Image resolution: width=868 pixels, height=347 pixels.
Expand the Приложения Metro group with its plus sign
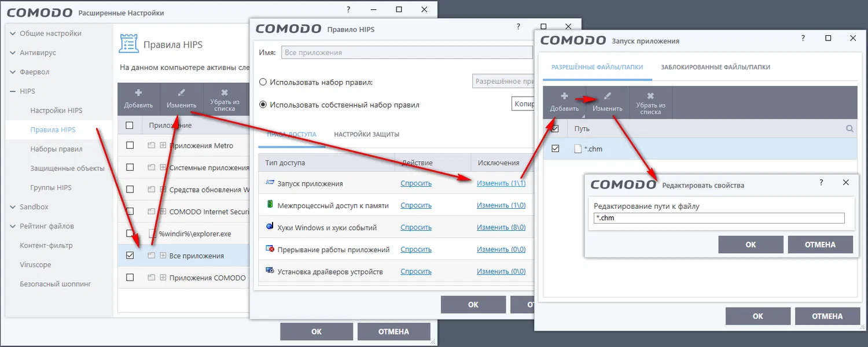[163, 146]
